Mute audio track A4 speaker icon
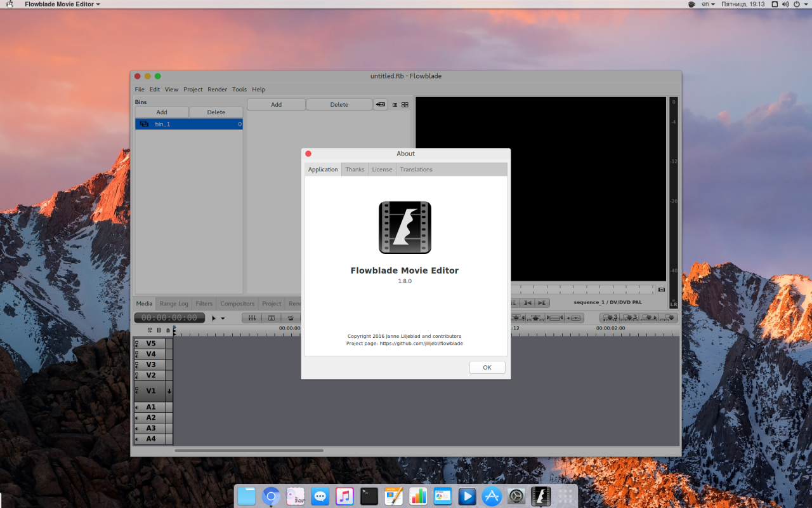 pos(136,439)
